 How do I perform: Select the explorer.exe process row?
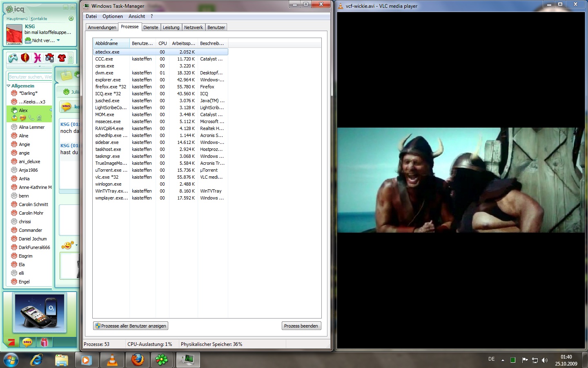coord(160,80)
